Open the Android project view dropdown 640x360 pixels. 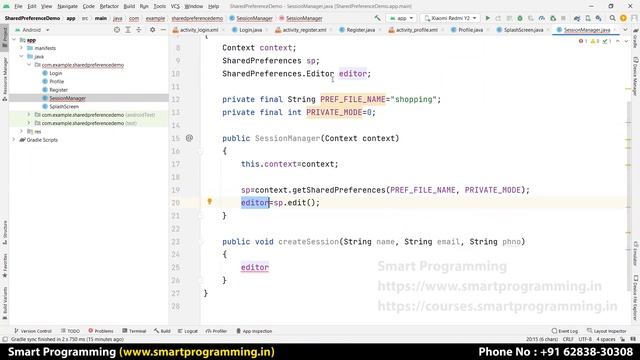coord(32,30)
